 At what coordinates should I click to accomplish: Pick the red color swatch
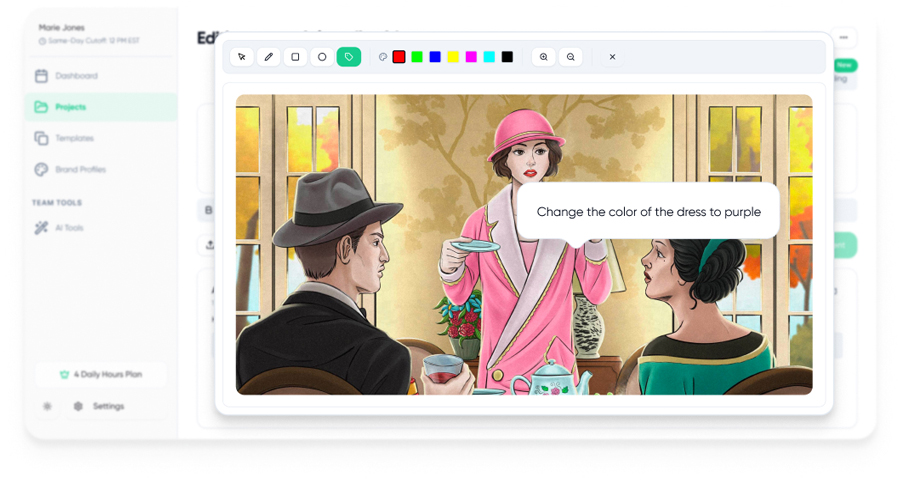pos(399,57)
